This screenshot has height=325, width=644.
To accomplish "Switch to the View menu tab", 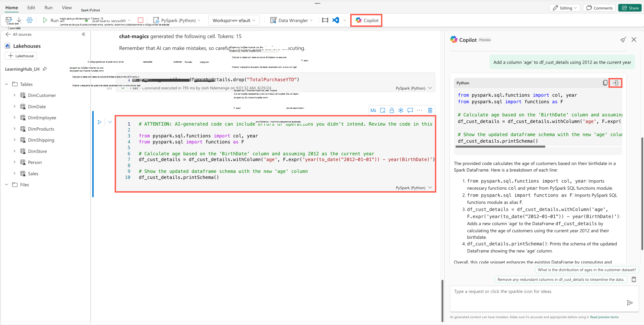I will [66, 7].
